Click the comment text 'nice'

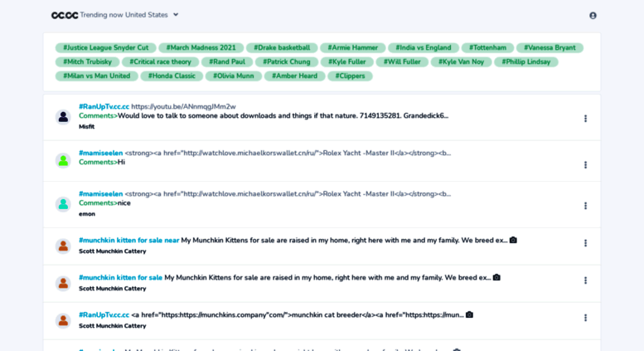pos(124,203)
